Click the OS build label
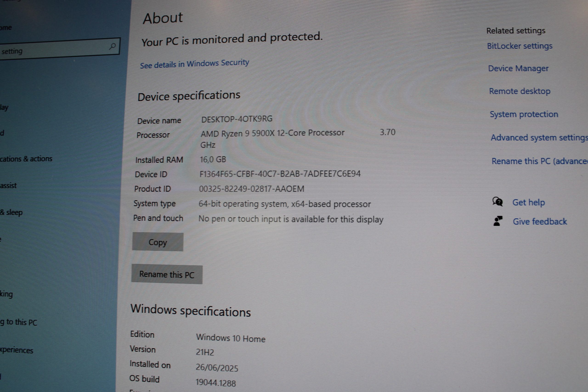Screen dimensions: 588x392 pyautogui.click(x=144, y=379)
